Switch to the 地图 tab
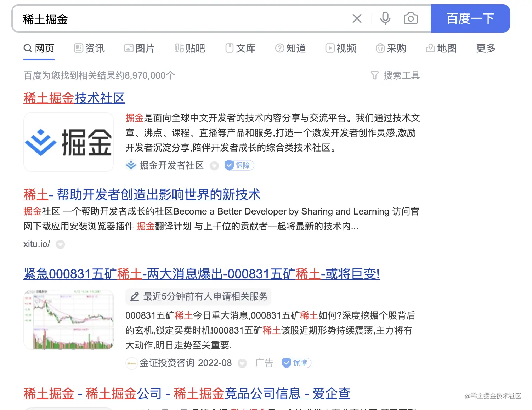The width and height of the screenshot is (532, 410). click(x=441, y=48)
